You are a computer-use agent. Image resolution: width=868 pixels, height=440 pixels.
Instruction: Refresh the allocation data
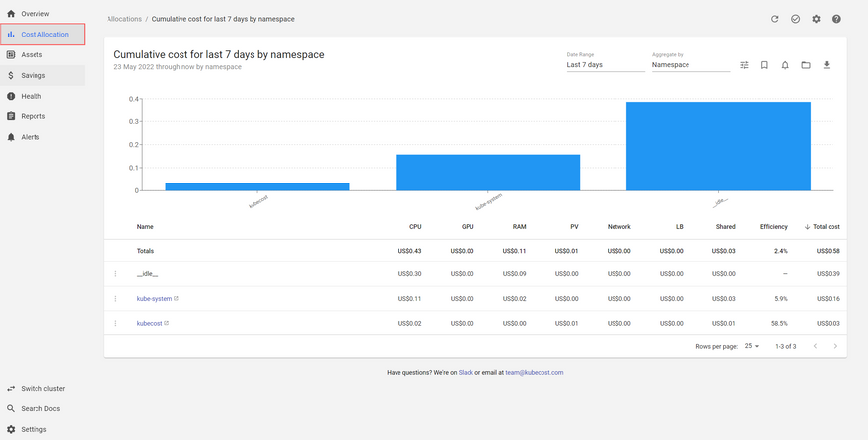pyautogui.click(x=775, y=19)
